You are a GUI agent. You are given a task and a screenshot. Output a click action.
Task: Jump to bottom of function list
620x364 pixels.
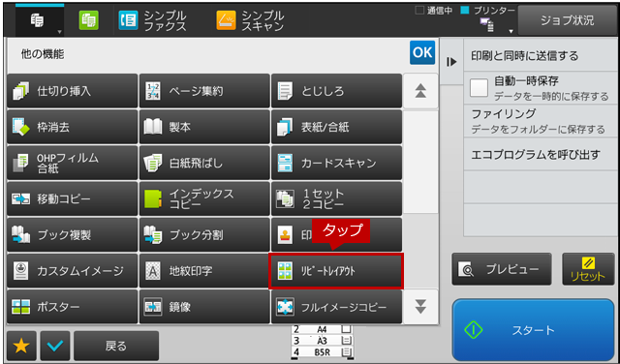(x=420, y=306)
